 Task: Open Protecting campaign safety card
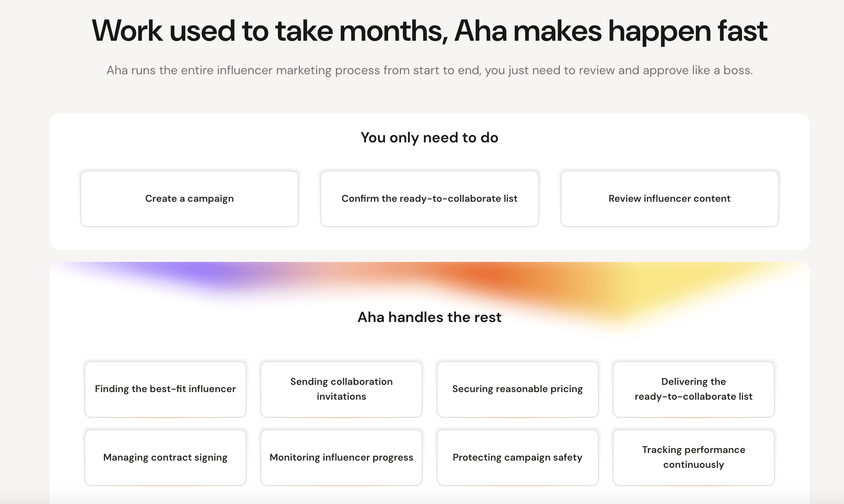pyautogui.click(x=518, y=457)
